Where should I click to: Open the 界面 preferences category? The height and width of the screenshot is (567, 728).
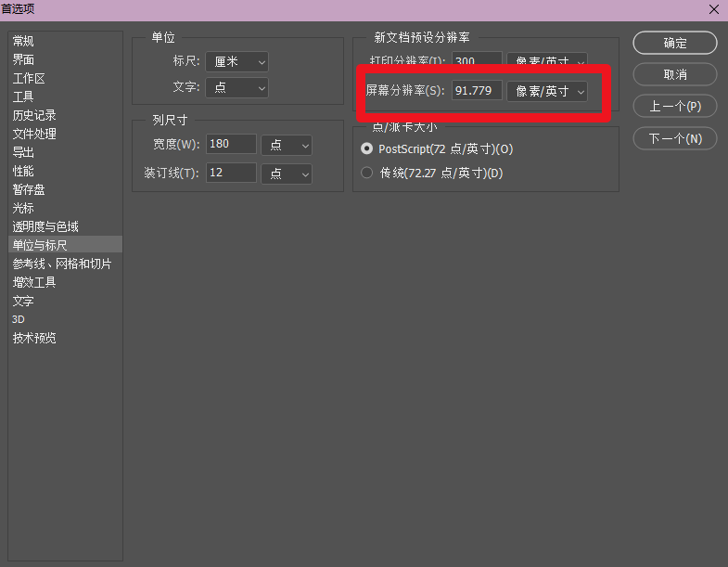[23, 59]
